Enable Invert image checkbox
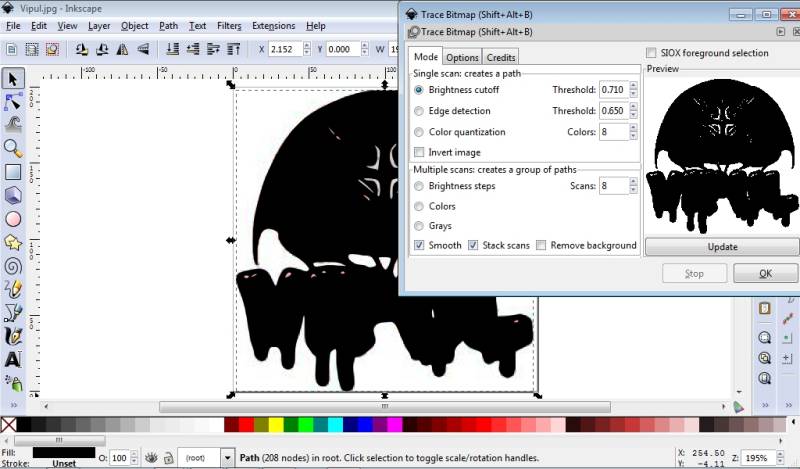800x469 pixels. click(x=419, y=152)
